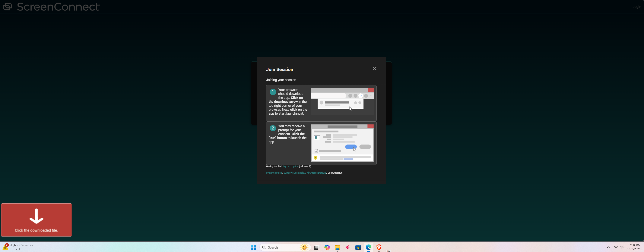Expand hidden system tray icons chevron
The width and height of the screenshot is (644, 252).
click(608, 247)
